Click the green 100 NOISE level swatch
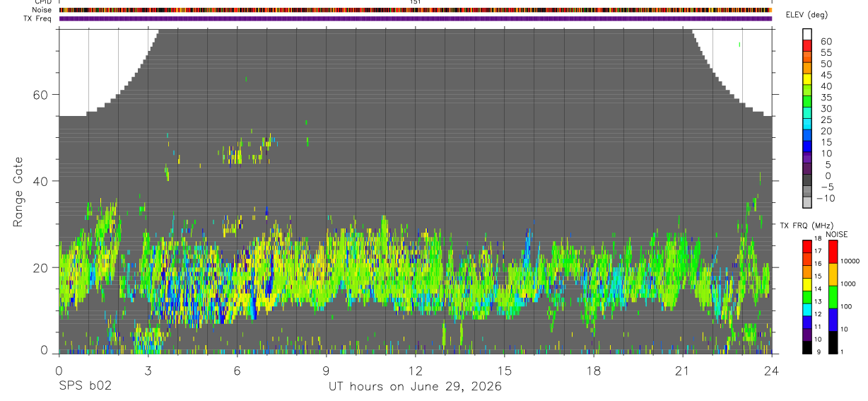Viewport: 868px width, 401px height. [833, 296]
